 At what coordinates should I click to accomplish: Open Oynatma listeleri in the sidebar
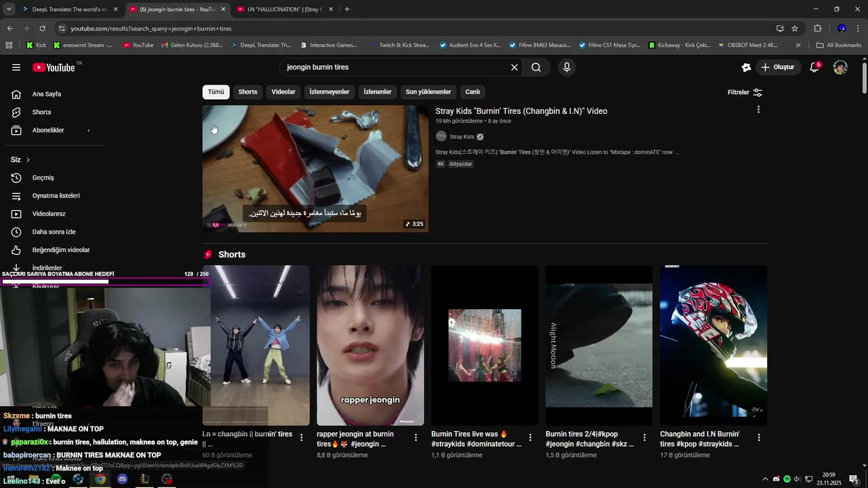click(x=56, y=196)
